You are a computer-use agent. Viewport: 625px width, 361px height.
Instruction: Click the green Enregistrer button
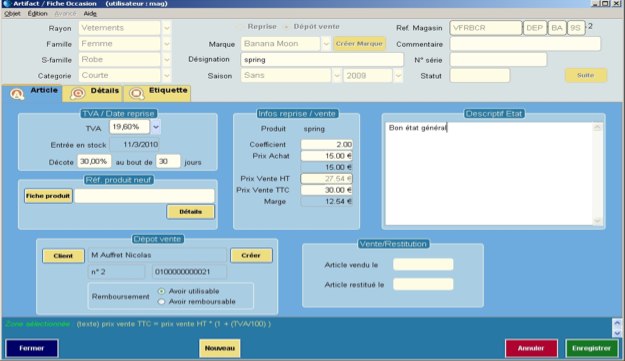(x=592, y=348)
